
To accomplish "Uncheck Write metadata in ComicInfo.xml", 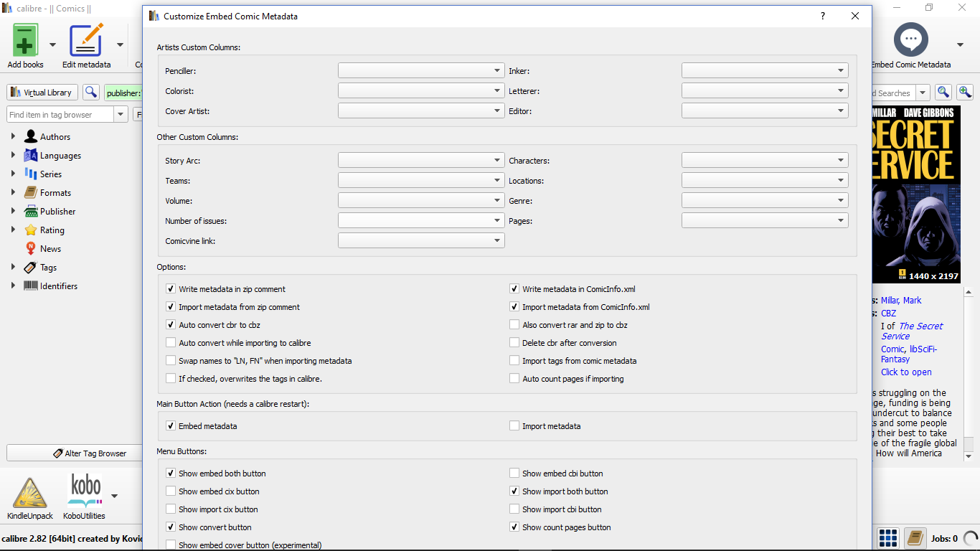I will tap(514, 289).
